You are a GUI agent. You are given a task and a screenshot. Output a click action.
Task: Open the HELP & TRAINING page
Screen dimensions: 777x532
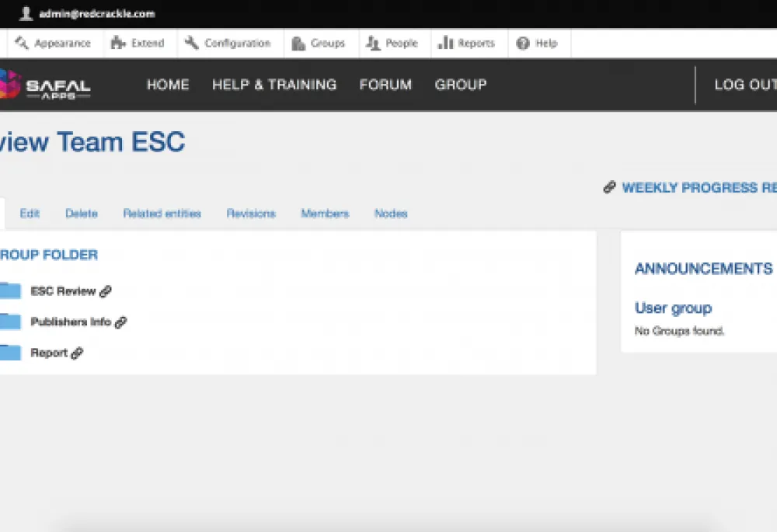pos(274,85)
